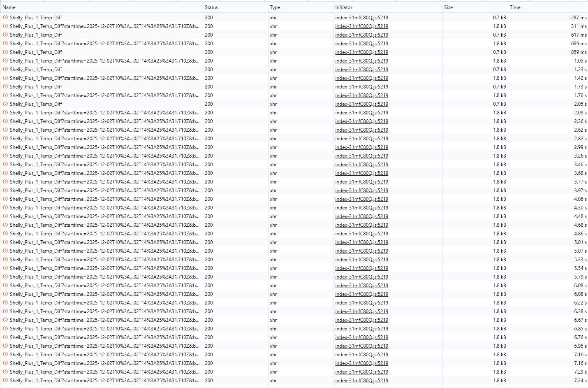Click the xhr icon of the 287 ms request
The height and width of the screenshot is (388, 588).
click(5, 18)
